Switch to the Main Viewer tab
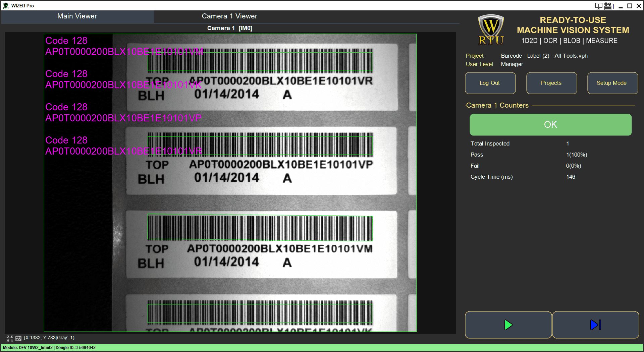Viewport: 644px width, 352px height. [x=77, y=16]
